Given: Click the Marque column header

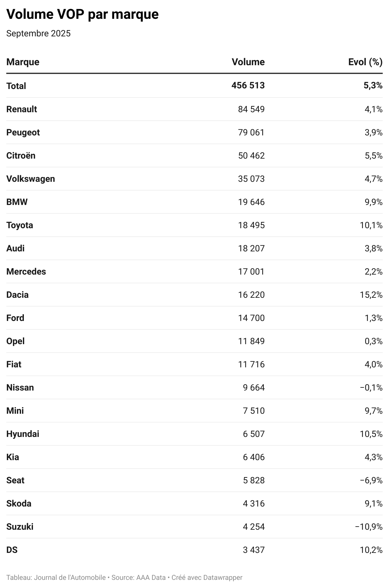Looking at the screenshot, I should click(x=23, y=62).
